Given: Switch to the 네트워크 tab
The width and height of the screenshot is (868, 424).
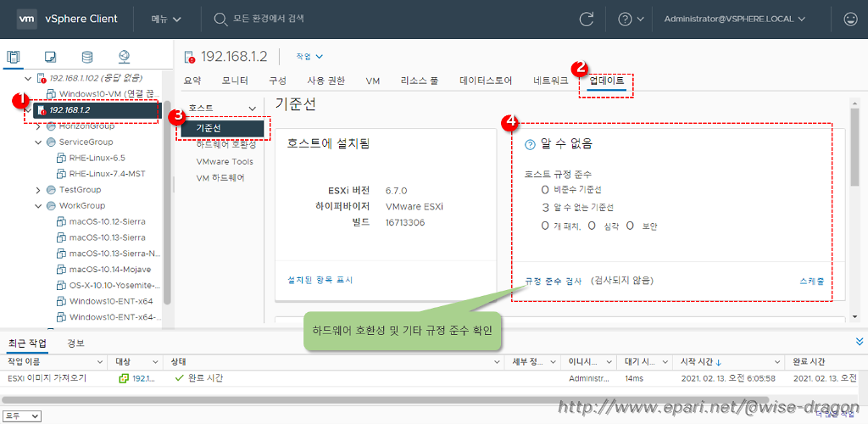Looking at the screenshot, I should pyautogui.click(x=551, y=81).
